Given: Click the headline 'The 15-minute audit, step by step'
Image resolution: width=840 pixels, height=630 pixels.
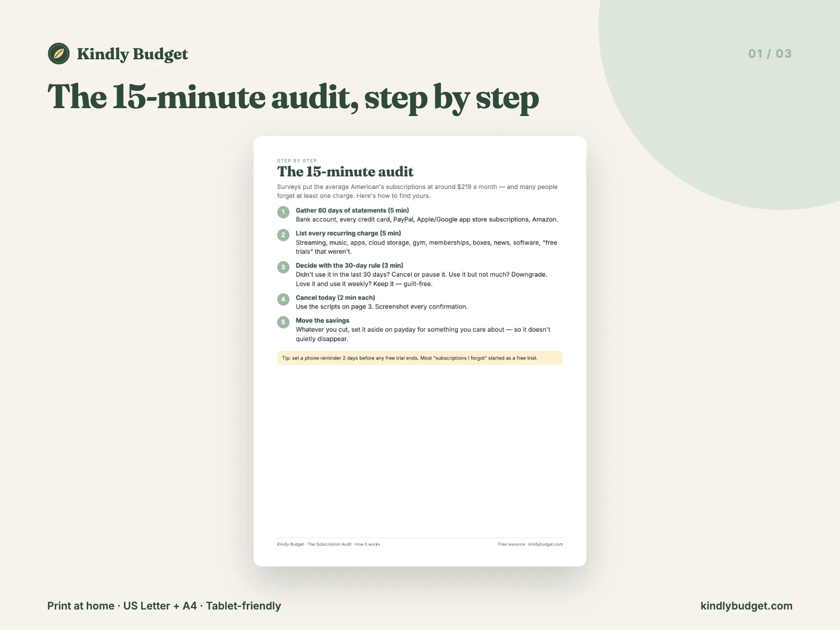Looking at the screenshot, I should [x=293, y=98].
